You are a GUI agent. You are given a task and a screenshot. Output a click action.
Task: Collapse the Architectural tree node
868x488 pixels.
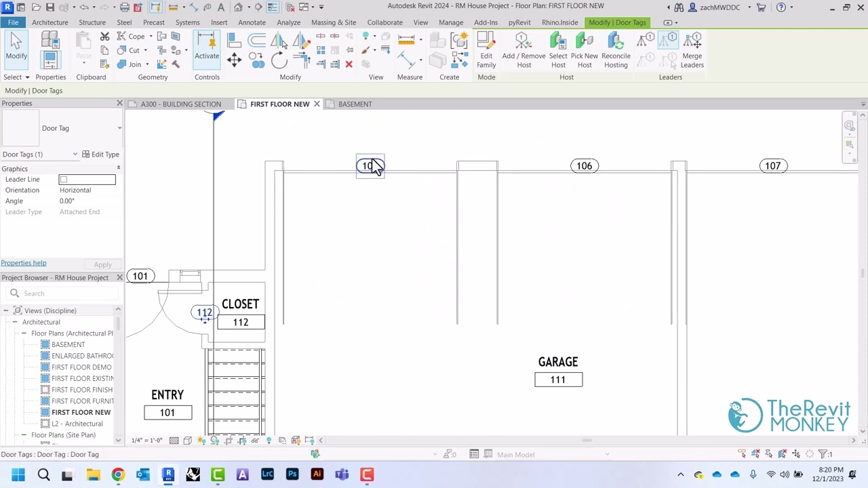(15, 322)
